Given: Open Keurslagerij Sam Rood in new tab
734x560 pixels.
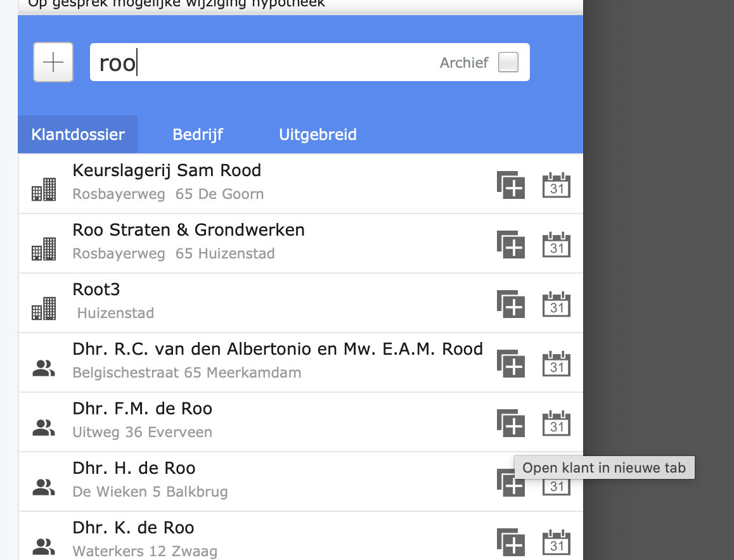Looking at the screenshot, I should pos(510,185).
